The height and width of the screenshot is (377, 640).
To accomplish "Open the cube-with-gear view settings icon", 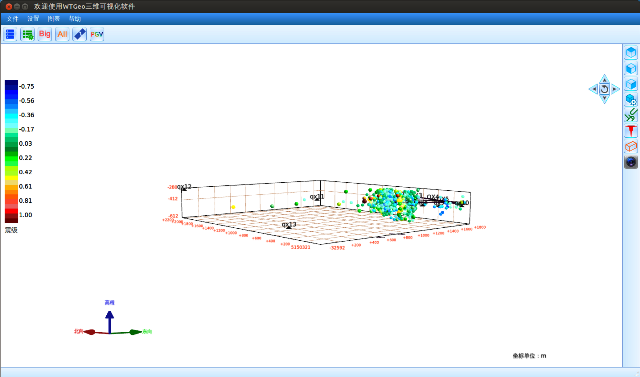I will click(x=631, y=100).
